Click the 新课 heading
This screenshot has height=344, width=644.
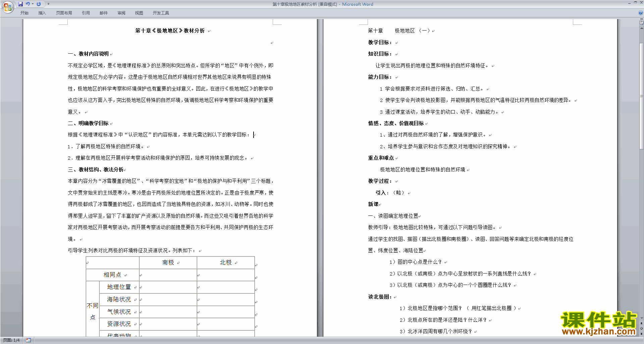pos(373,204)
